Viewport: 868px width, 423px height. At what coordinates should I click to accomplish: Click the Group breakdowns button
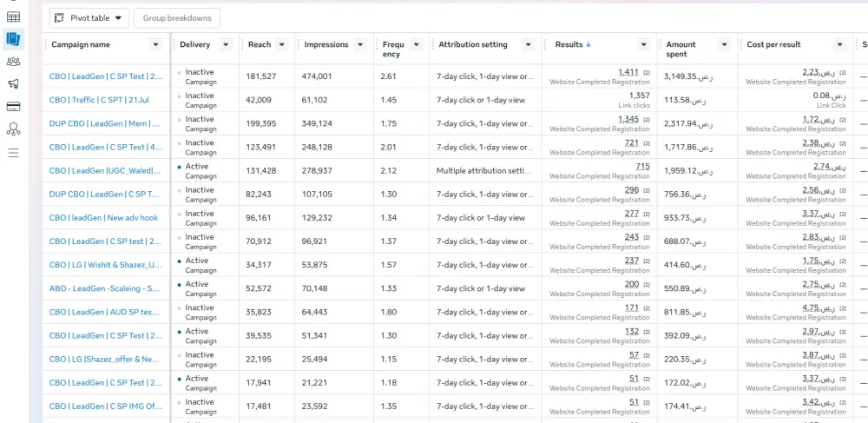[177, 18]
